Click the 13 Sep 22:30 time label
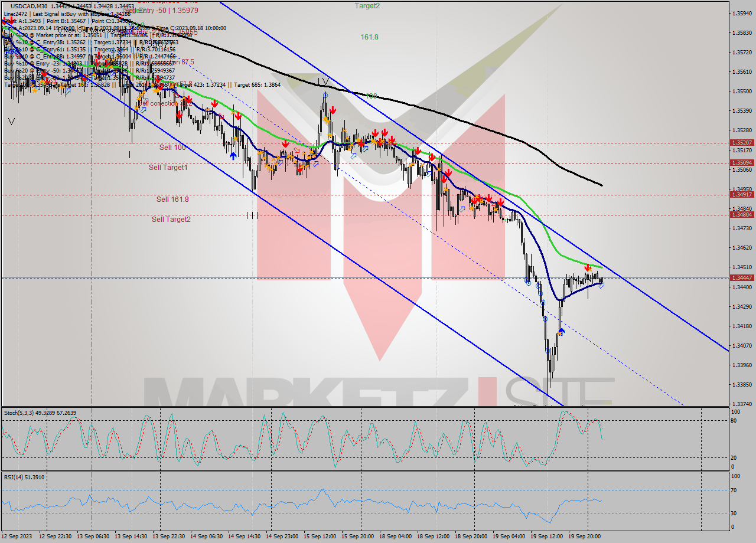756x543 pixels. [169, 537]
